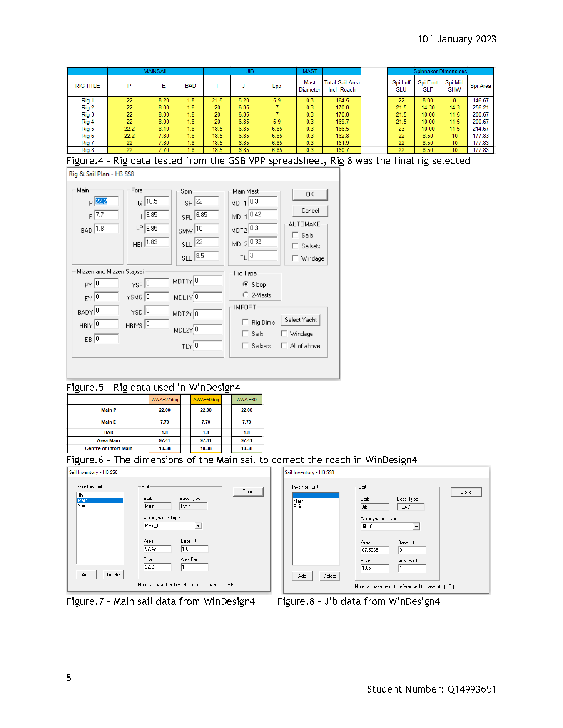The height and width of the screenshot is (728, 563).
Task: Click the Rig 8 row label
Action: (x=87, y=150)
